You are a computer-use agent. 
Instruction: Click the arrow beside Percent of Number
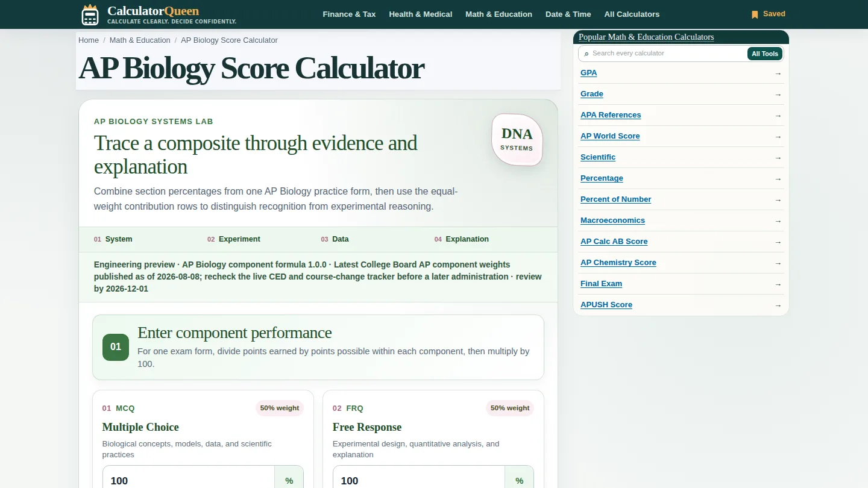click(x=778, y=200)
